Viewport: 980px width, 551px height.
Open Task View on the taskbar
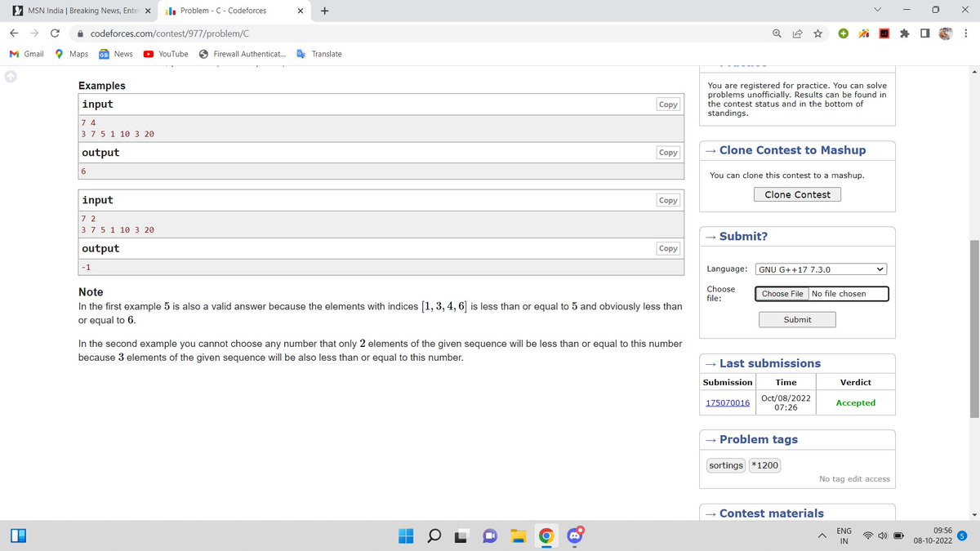click(462, 536)
